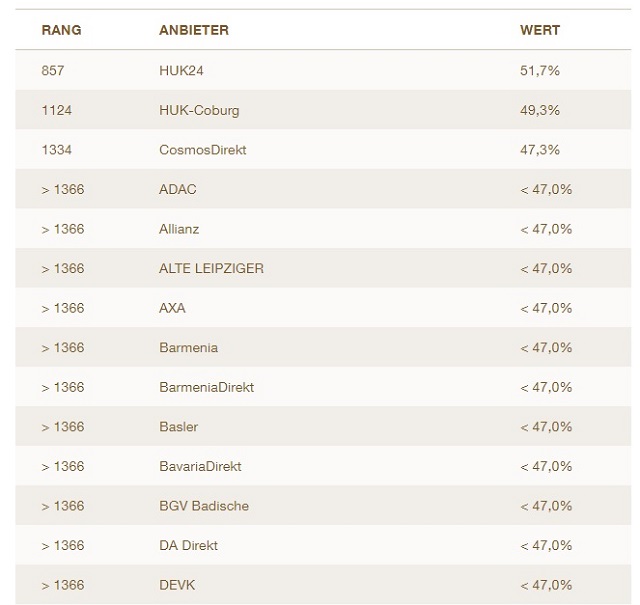This screenshot has height=605, width=640.
Task: Sort by the ANBIETER column header
Action: (x=194, y=30)
